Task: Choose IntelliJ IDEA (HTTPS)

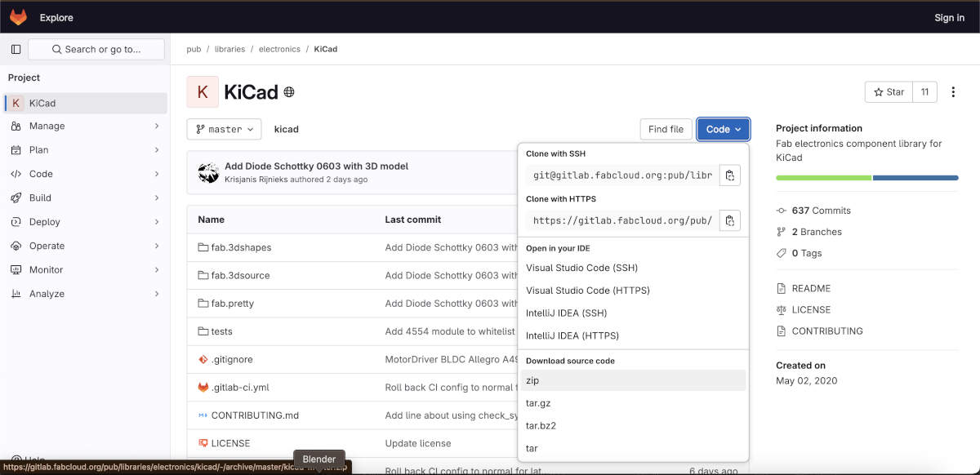Action: click(x=633, y=335)
